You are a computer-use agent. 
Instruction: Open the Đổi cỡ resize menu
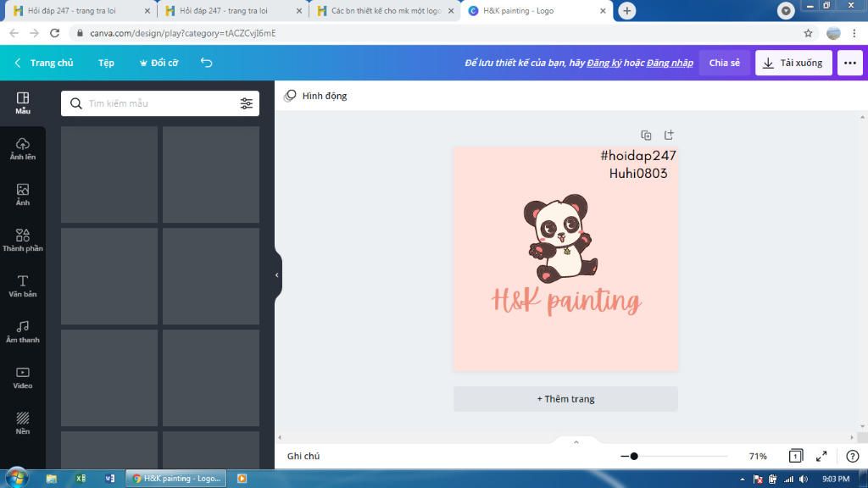[x=159, y=63]
